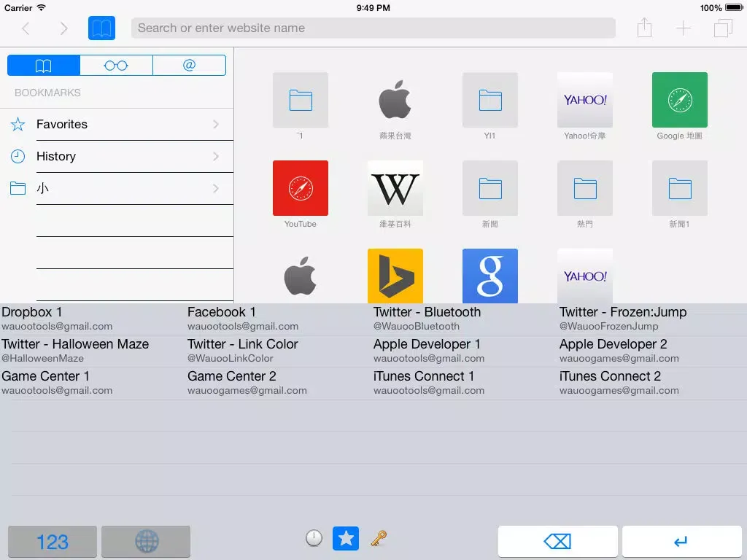Tap the globe keyboard switch key
The height and width of the screenshot is (560, 747).
pyautogui.click(x=146, y=542)
